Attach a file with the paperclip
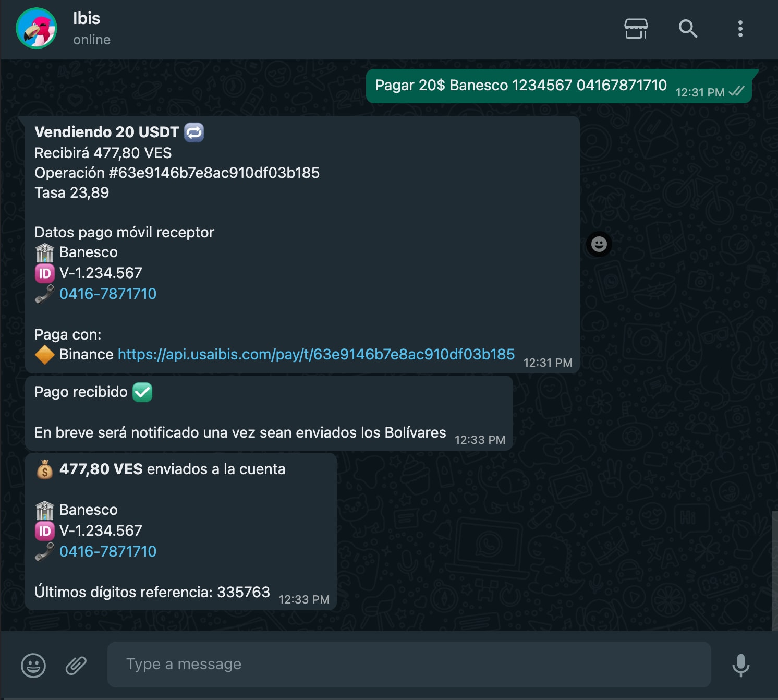Viewport: 778px width, 700px height. (76, 665)
